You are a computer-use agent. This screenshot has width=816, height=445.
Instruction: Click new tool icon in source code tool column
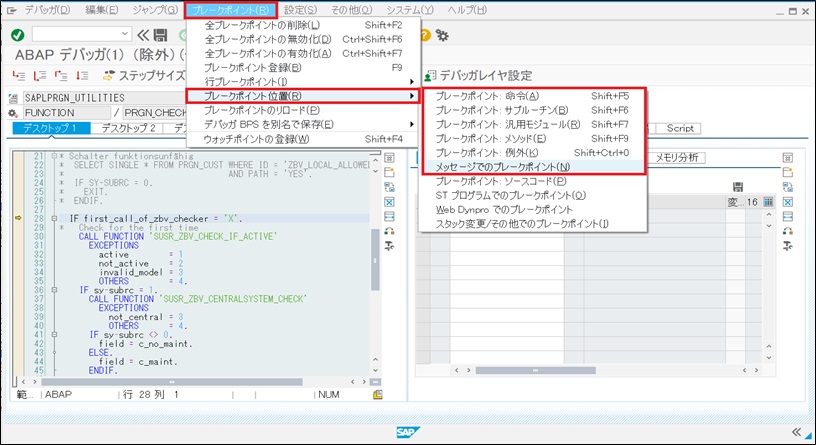(389, 172)
